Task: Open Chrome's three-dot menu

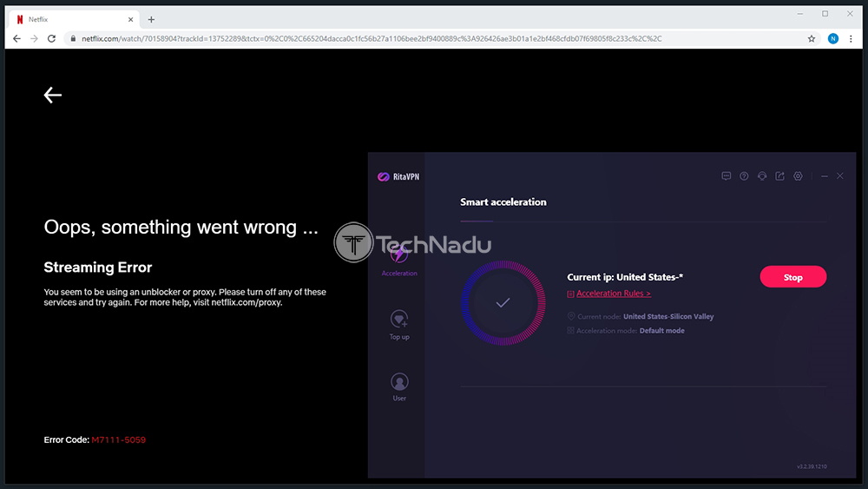Action: tap(851, 39)
